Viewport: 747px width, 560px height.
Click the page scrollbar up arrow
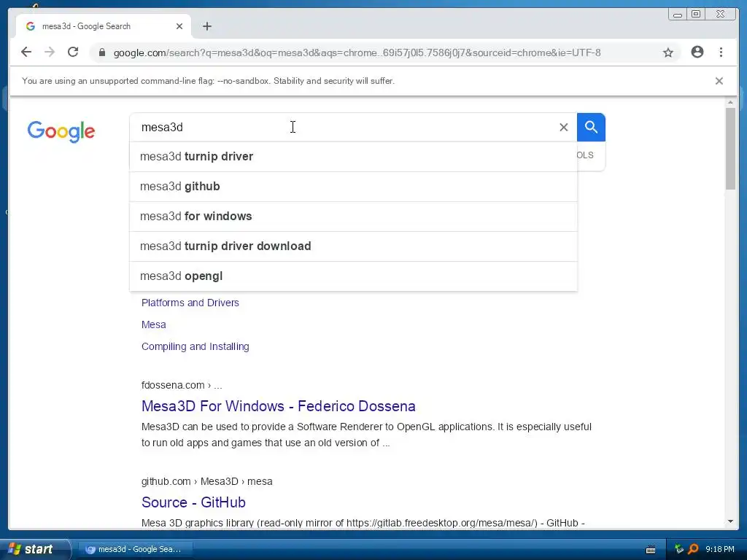pyautogui.click(x=730, y=102)
